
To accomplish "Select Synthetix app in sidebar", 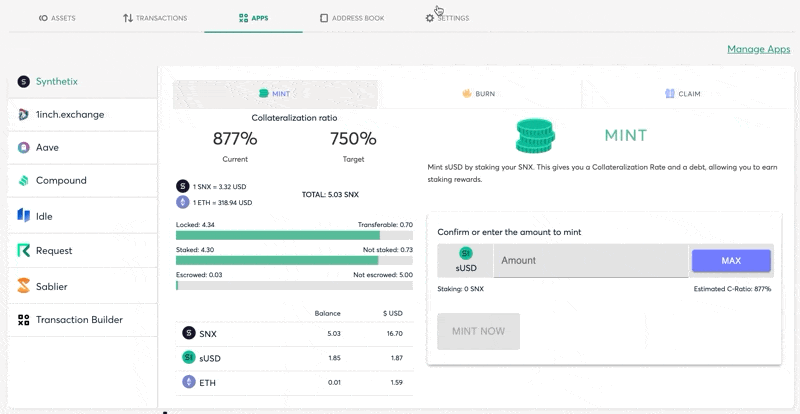I will 83,82.
